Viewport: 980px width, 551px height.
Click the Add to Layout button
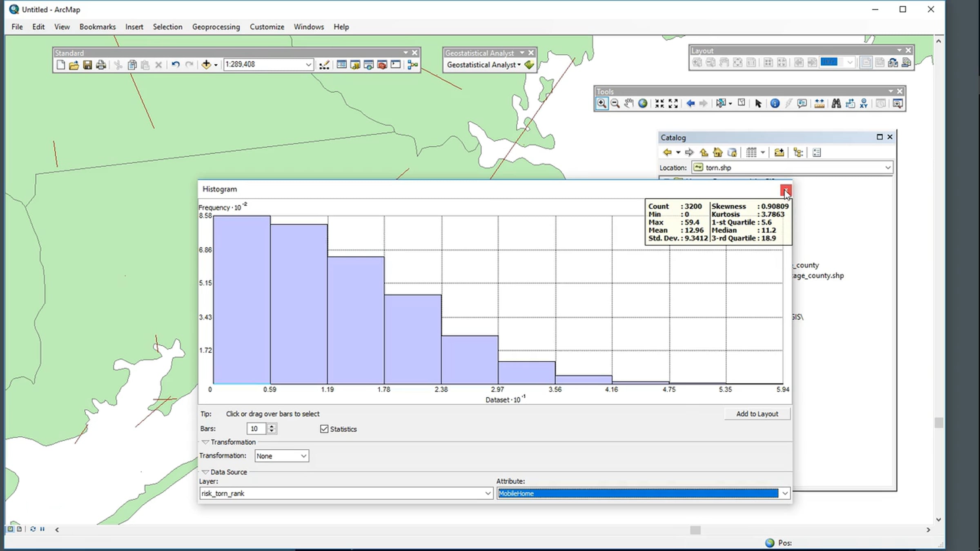point(757,414)
